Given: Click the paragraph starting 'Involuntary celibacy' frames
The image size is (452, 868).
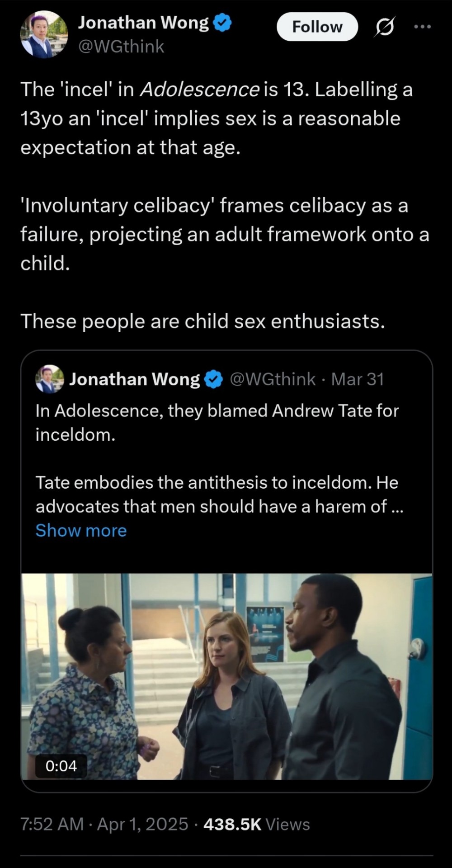Looking at the screenshot, I should (224, 234).
